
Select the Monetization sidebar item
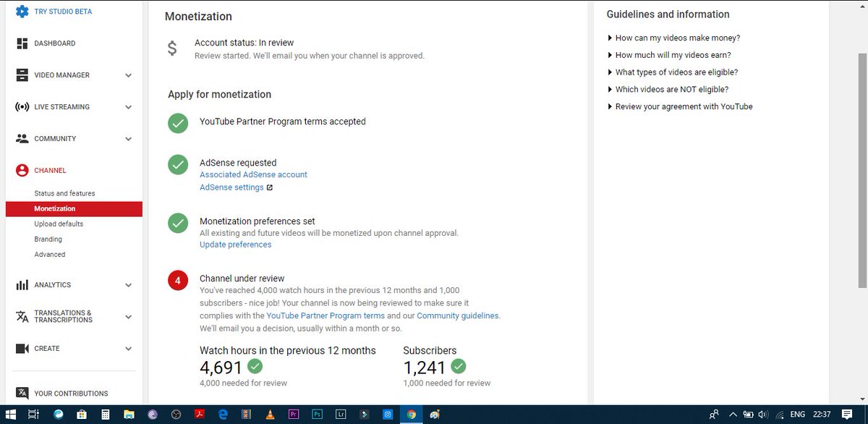74,209
